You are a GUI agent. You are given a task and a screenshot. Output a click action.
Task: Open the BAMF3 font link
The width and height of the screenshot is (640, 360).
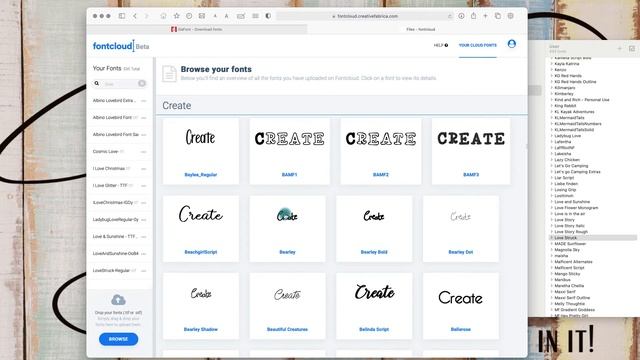[471, 175]
